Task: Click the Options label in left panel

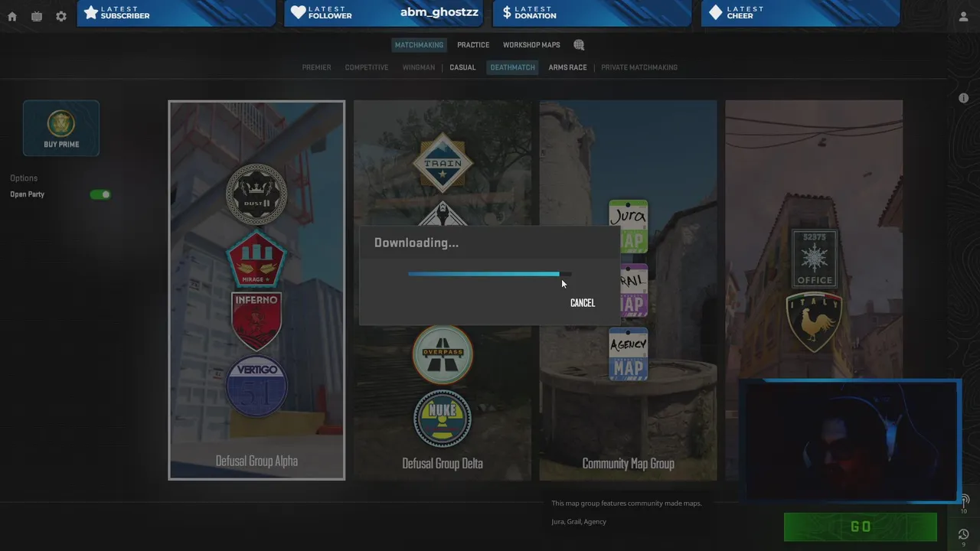Action: [x=24, y=178]
